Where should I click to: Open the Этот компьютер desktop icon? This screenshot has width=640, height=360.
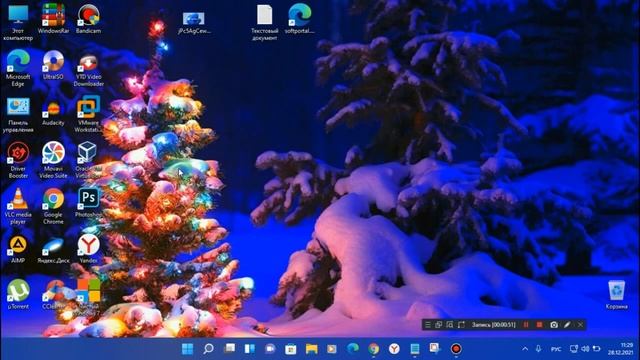[x=18, y=22]
